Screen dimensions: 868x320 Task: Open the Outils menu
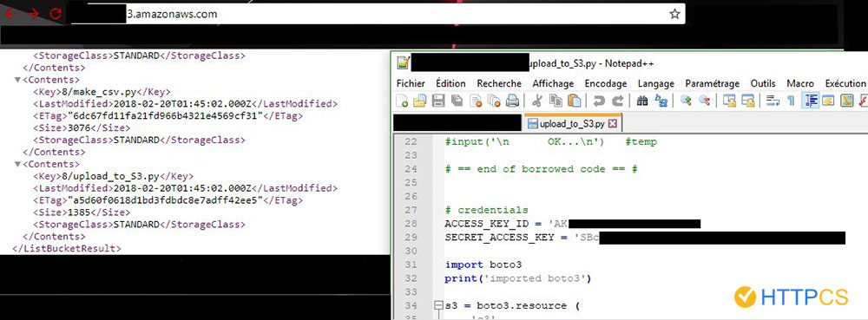click(763, 83)
